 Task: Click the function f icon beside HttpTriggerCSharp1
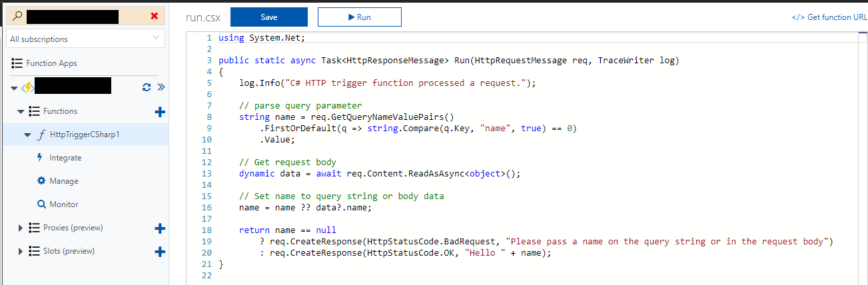[x=41, y=135]
